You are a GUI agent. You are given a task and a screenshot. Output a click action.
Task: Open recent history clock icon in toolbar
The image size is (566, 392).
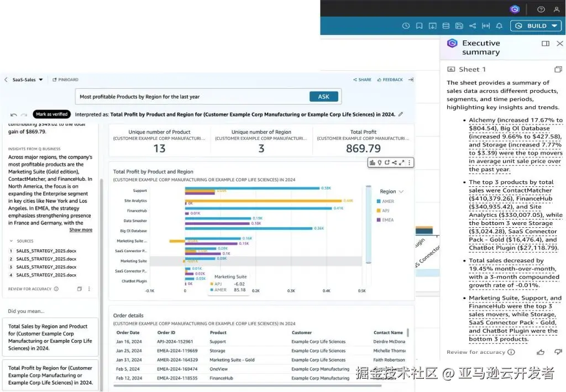pyautogui.click(x=406, y=25)
